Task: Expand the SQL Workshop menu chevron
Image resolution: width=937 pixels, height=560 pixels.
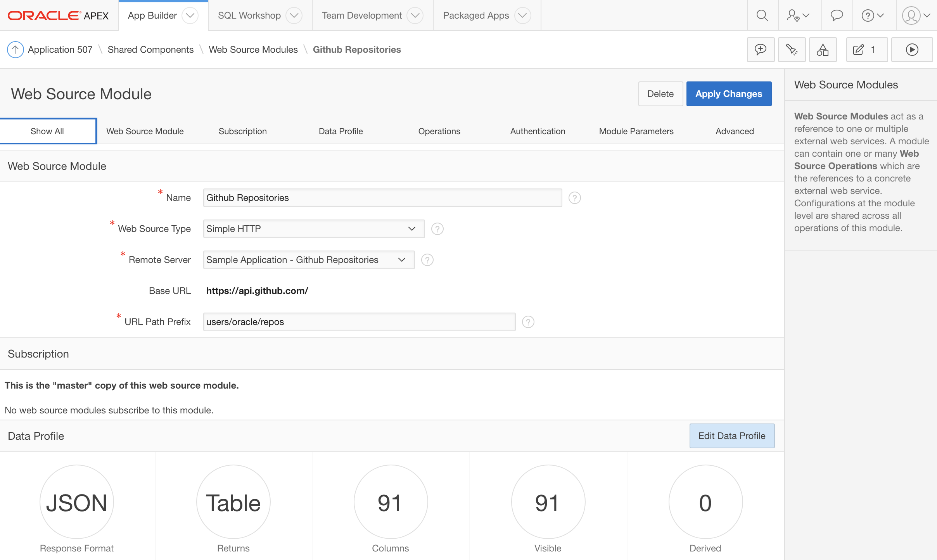Action: [294, 16]
